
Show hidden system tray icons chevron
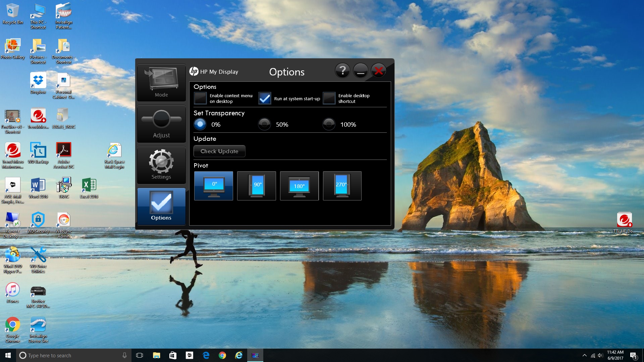click(x=585, y=355)
